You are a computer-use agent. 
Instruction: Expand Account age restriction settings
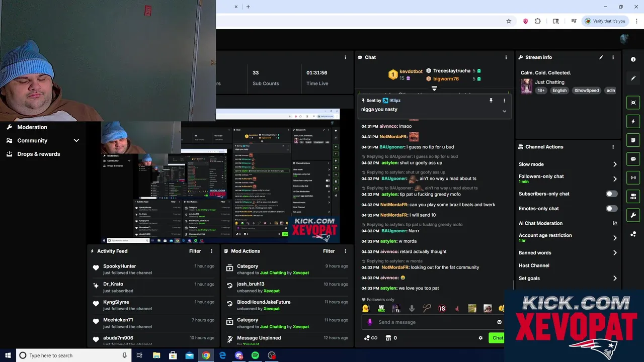click(614, 238)
